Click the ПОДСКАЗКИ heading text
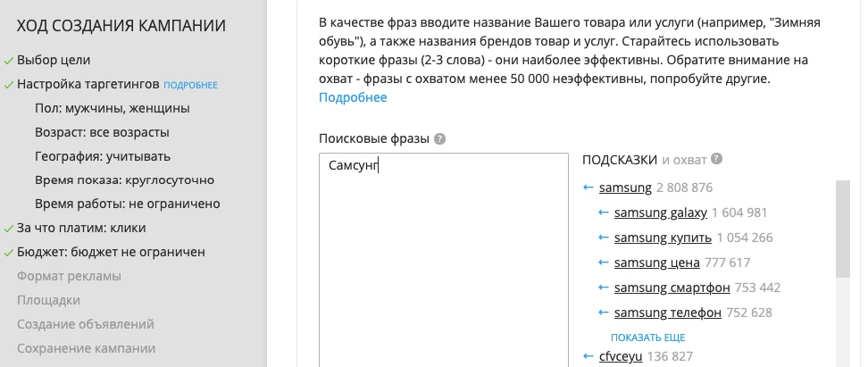This screenshot has width=868, height=367. tap(620, 160)
